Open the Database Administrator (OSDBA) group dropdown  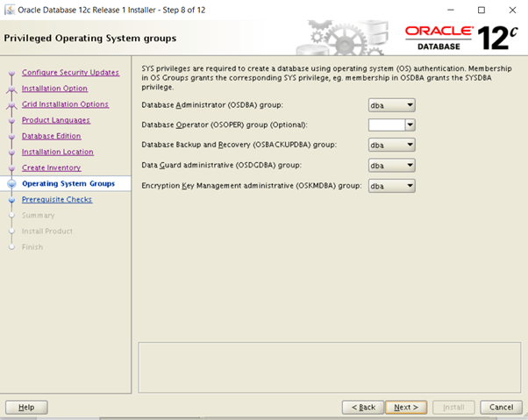(x=391, y=105)
